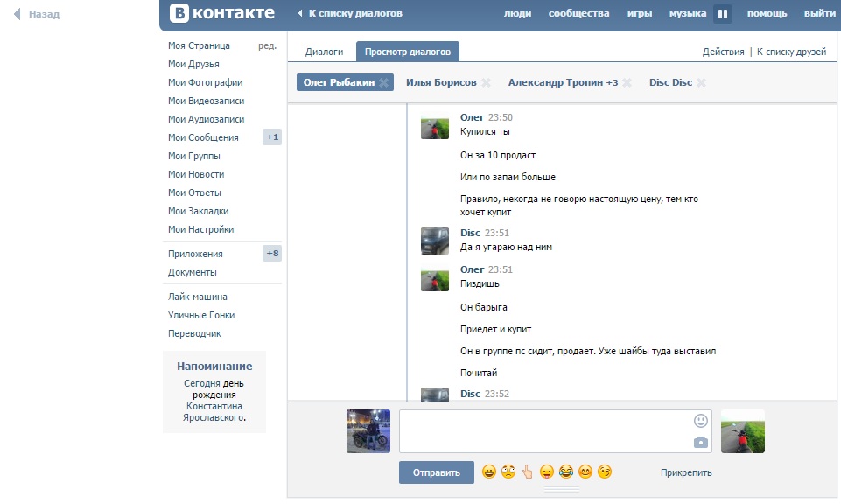Open Приложения in sidebar
Screen dimensions: 841x504
(195, 254)
